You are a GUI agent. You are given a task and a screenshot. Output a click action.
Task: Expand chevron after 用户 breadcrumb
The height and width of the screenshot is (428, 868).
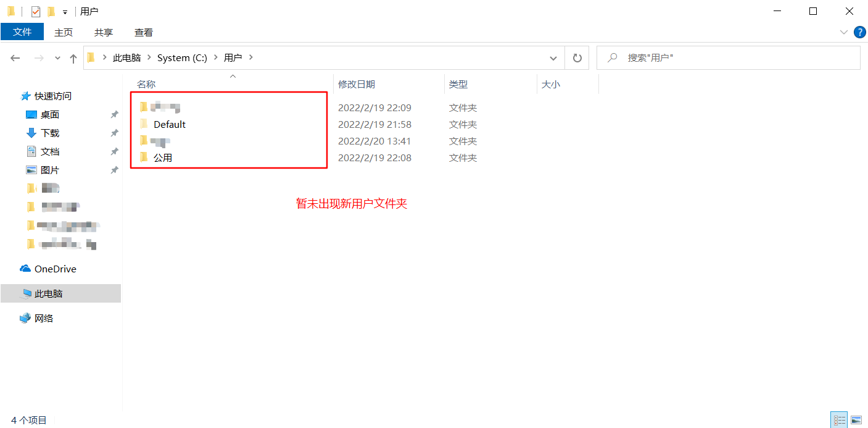[x=250, y=57]
